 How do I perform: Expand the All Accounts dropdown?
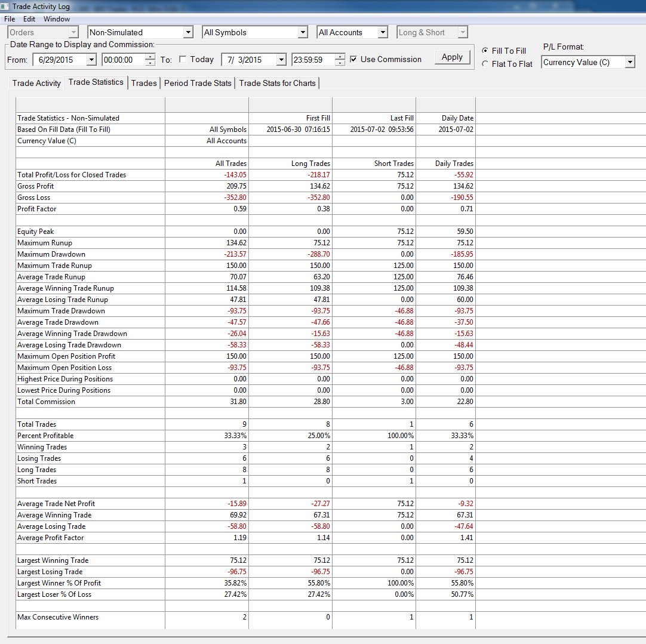click(383, 32)
